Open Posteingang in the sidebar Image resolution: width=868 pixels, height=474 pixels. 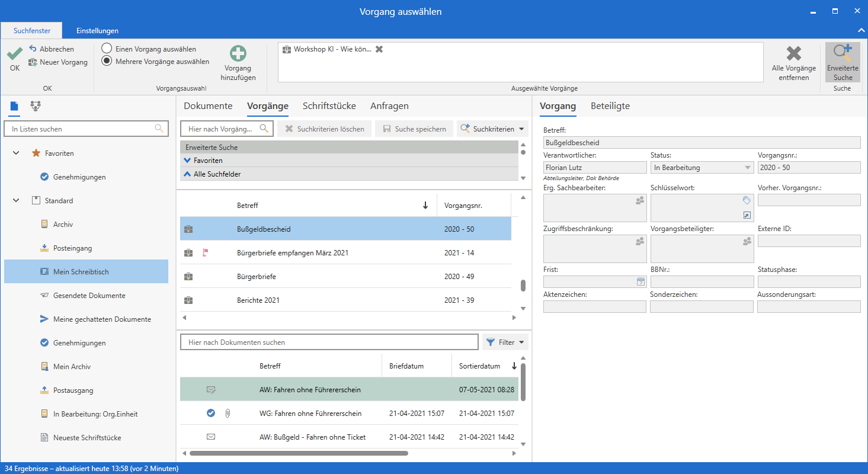coord(72,248)
